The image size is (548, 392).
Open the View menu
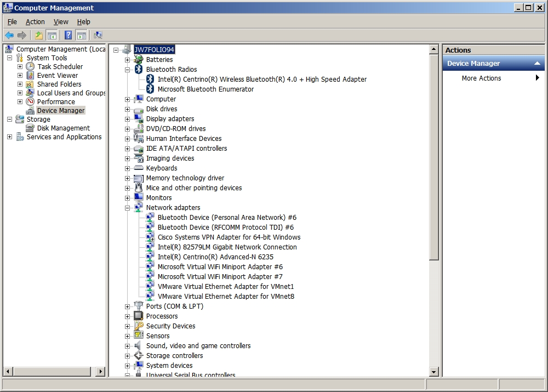point(61,22)
